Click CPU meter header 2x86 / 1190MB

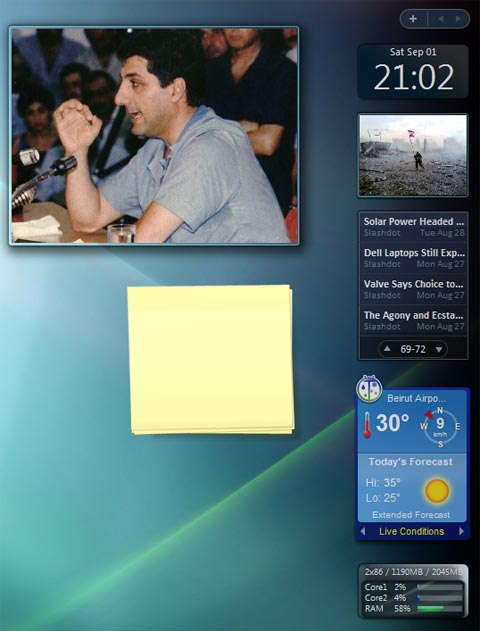(413, 572)
